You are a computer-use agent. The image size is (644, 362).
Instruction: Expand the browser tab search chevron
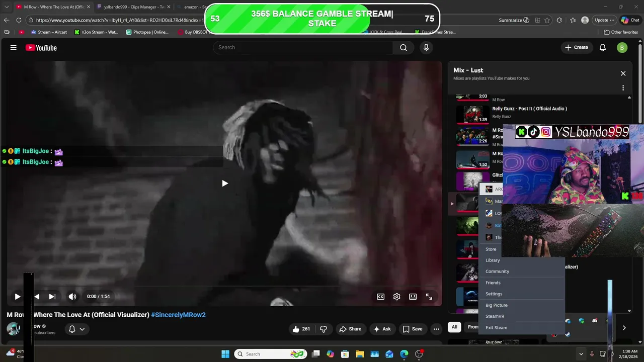[7, 7]
